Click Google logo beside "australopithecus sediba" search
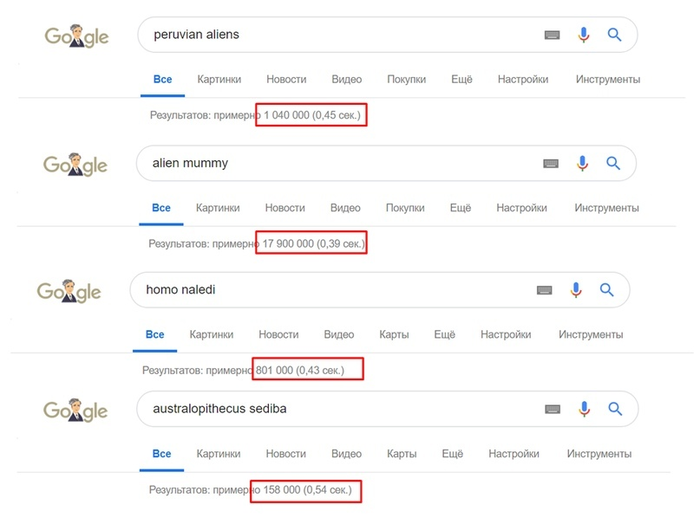Image resolution: width=700 pixels, height=524 pixels. tap(76, 410)
